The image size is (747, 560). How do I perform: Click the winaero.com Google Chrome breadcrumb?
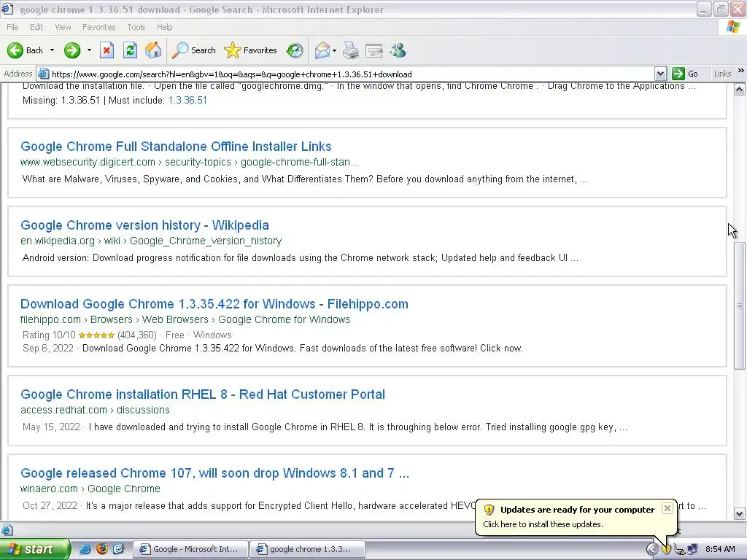[x=90, y=489]
